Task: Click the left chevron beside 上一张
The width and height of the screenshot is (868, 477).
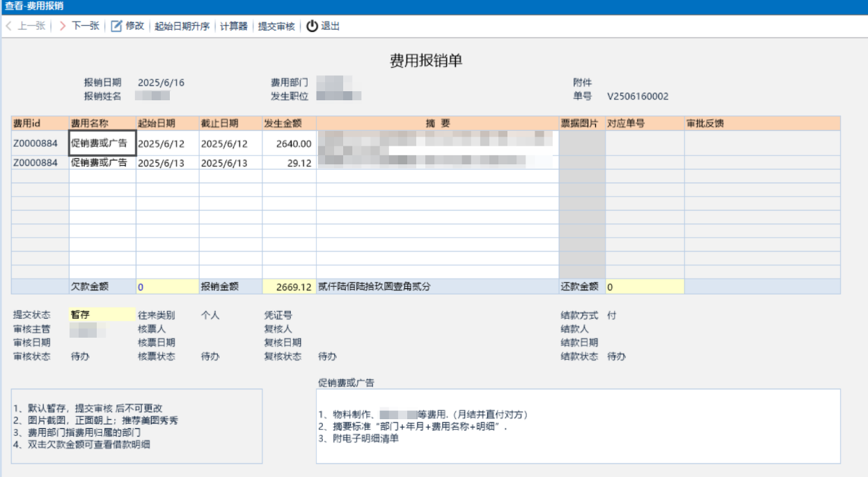Action: pyautogui.click(x=7, y=26)
